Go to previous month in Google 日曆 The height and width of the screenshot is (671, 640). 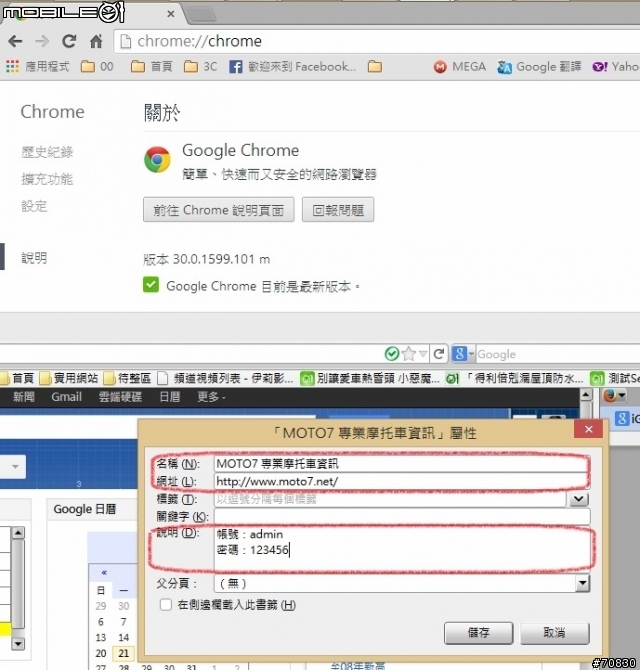tap(104, 572)
